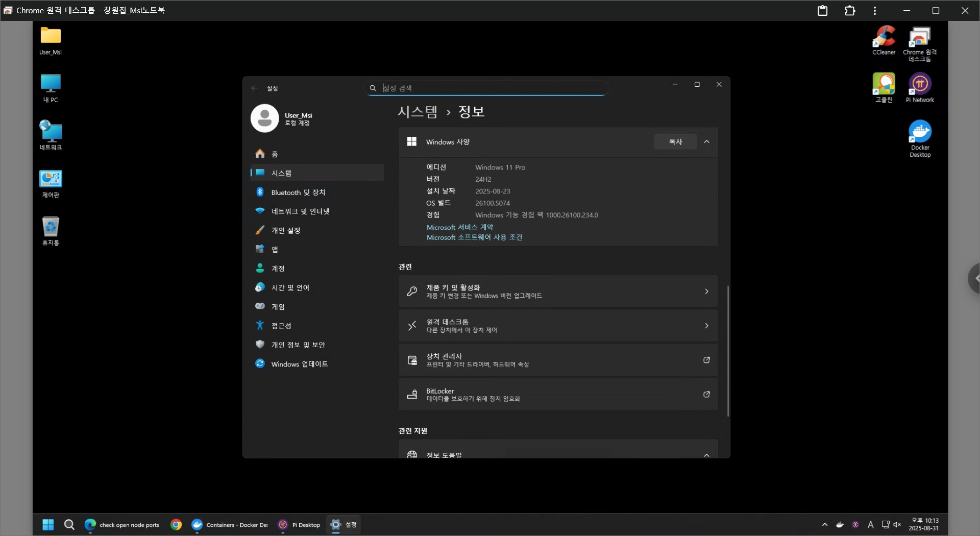Viewport: 980px width, 536px height.
Task: Open the User_Msi folder desktop icon
Action: click(x=51, y=41)
